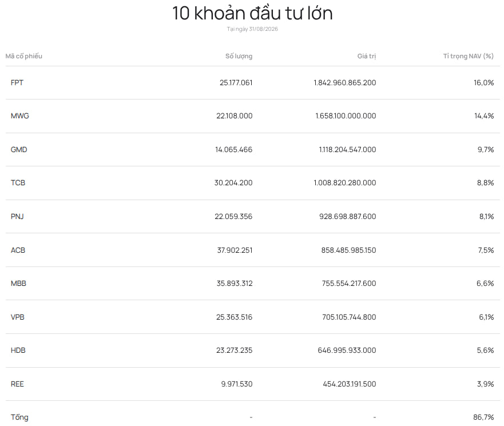
Task: Click the 7,5% NAV weight cell
Action: (x=486, y=250)
